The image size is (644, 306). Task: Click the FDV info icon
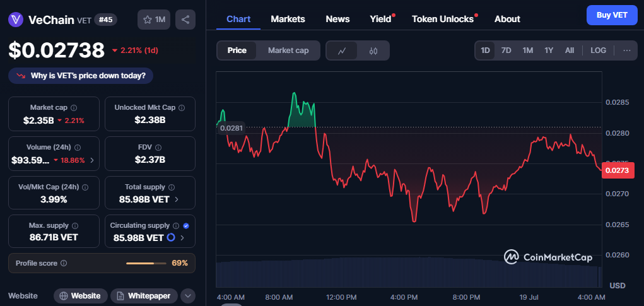pyautogui.click(x=158, y=147)
